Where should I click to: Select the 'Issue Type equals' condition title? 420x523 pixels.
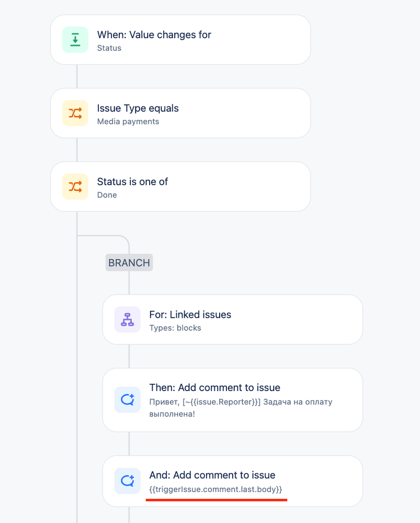(138, 108)
